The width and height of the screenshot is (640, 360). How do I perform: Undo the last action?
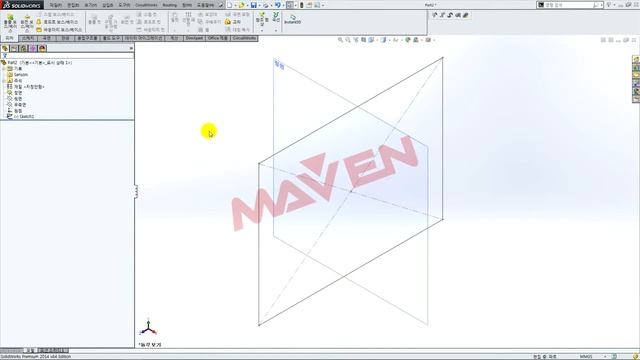pos(278,5)
